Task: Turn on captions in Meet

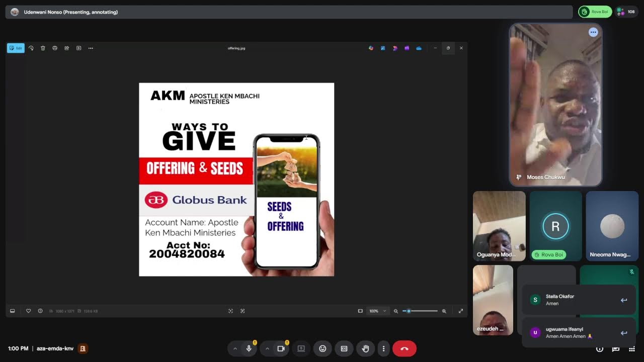Action: click(x=344, y=348)
